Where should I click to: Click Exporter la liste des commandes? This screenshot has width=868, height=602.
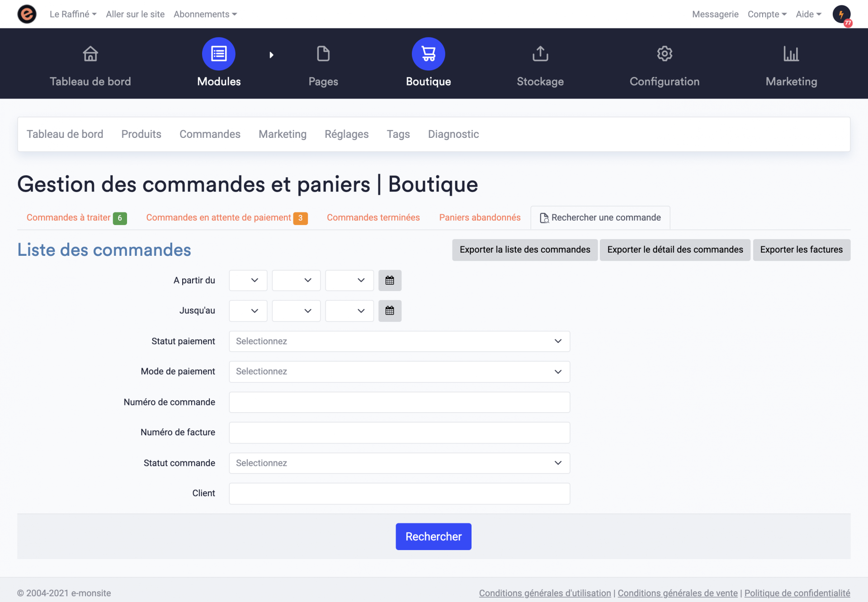(x=525, y=250)
